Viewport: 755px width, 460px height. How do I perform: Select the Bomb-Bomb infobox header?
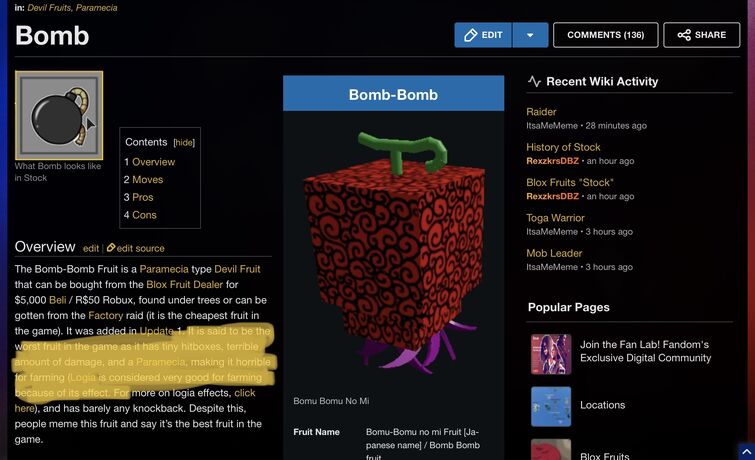click(x=393, y=93)
